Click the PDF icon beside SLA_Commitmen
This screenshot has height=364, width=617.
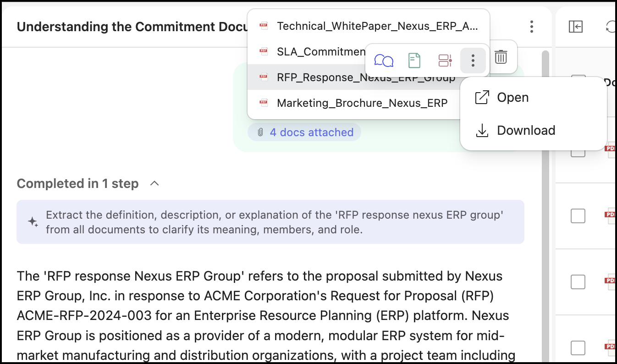pos(264,52)
